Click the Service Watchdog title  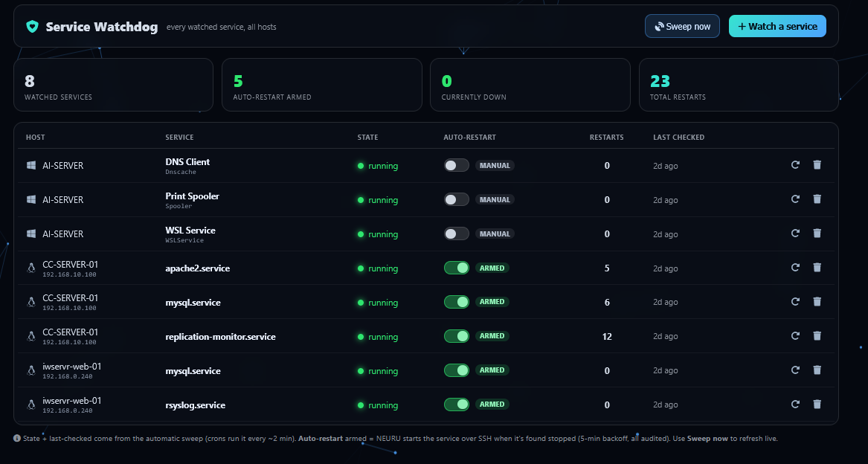pos(101,27)
